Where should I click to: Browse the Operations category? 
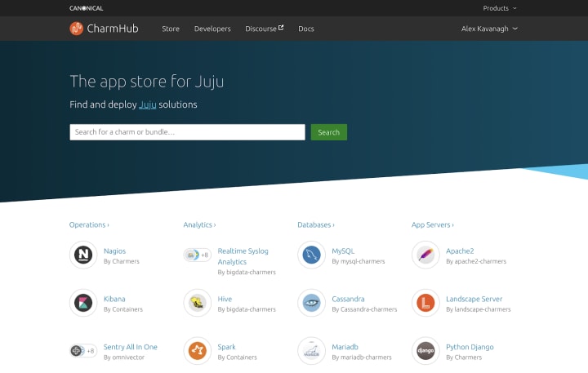pyautogui.click(x=89, y=225)
